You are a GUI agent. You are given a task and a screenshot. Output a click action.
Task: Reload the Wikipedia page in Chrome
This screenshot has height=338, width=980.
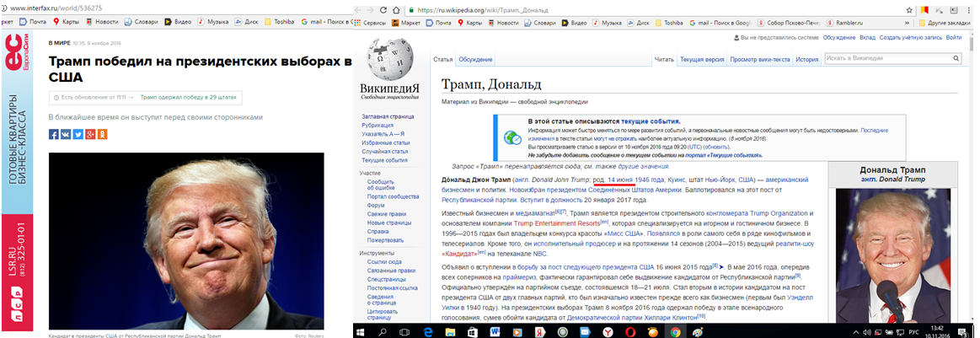[x=382, y=11]
